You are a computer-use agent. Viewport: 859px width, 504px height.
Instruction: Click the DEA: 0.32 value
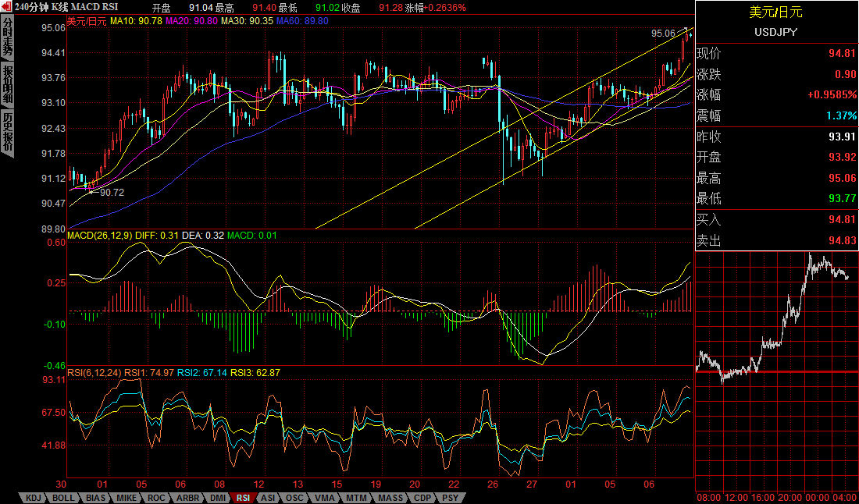coord(202,236)
